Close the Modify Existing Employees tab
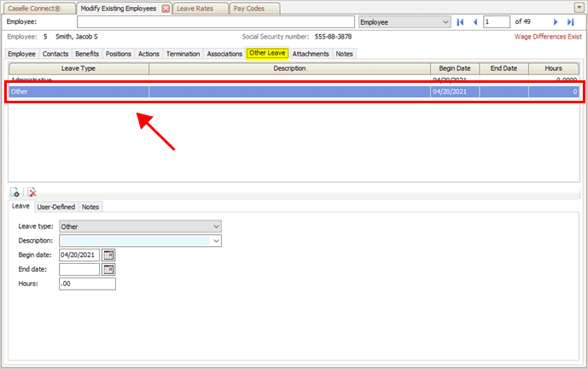The width and height of the screenshot is (588, 369). pos(166,8)
